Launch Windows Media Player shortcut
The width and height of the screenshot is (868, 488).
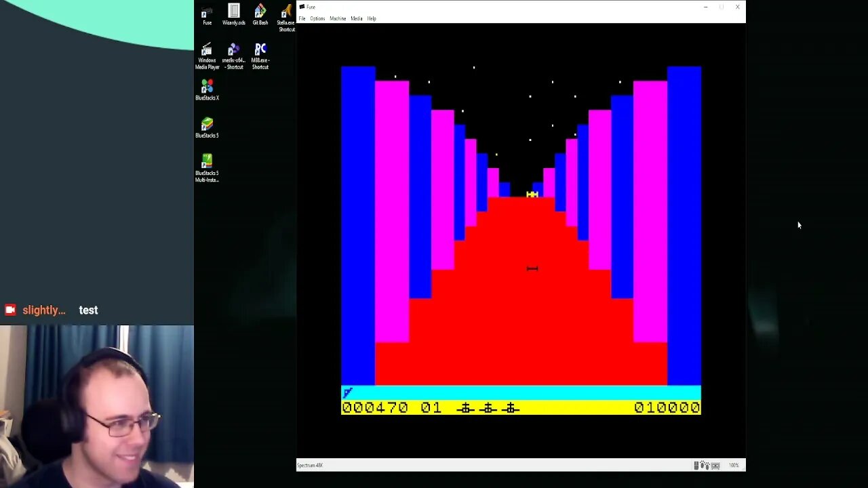pyautogui.click(x=207, y=56)
